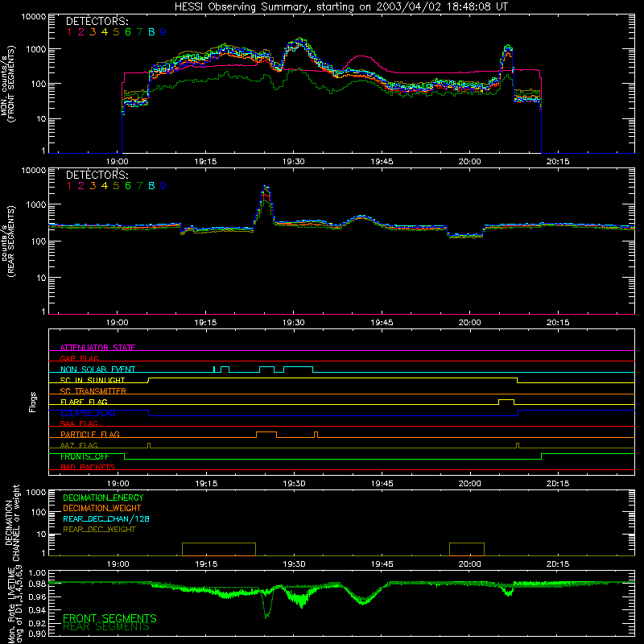This screenshot has height=644, width=644.
Task: Click the ECLIPSE_FLAG label
Action: coord(88,413)
